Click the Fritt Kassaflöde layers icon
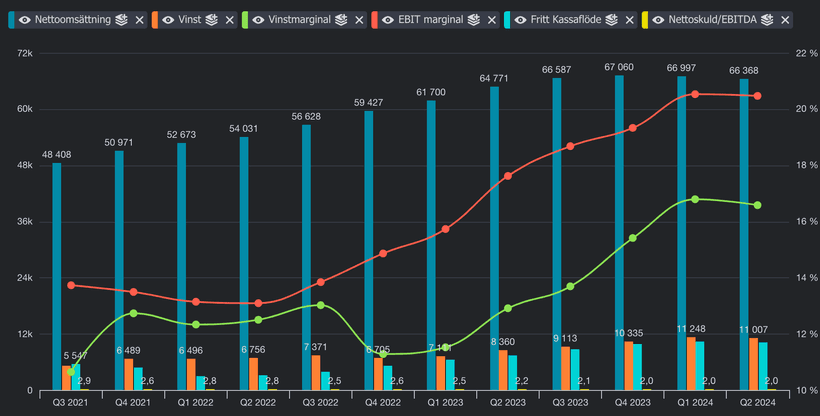820x416 pixels. 612,20
